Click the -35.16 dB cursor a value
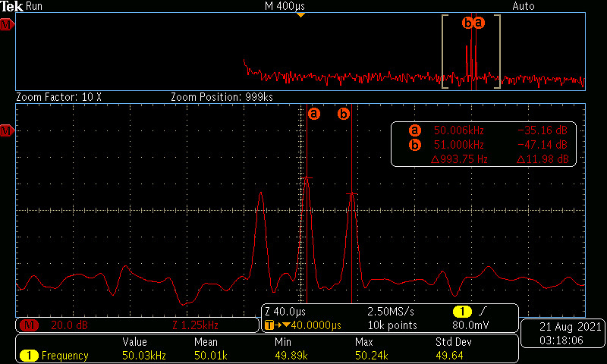This screenshot has height=364, width=607. (543, 130)
